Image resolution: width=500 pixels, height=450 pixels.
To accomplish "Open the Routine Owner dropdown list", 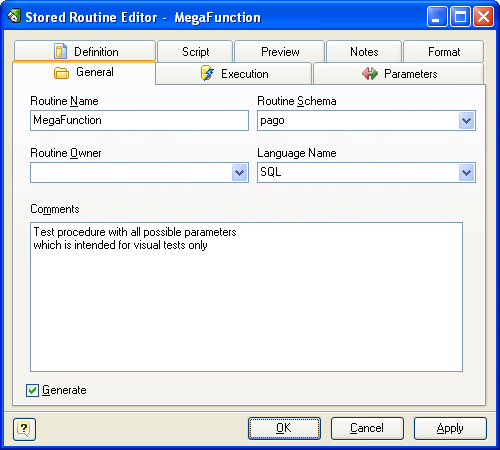I will pos(239,173).
